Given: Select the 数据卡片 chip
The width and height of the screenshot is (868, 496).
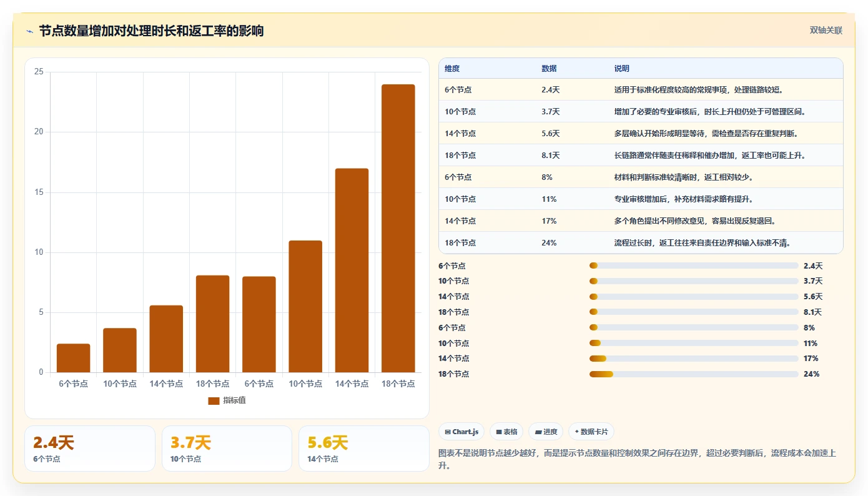Looking at the screenshot, I should [x=591, y=432].
